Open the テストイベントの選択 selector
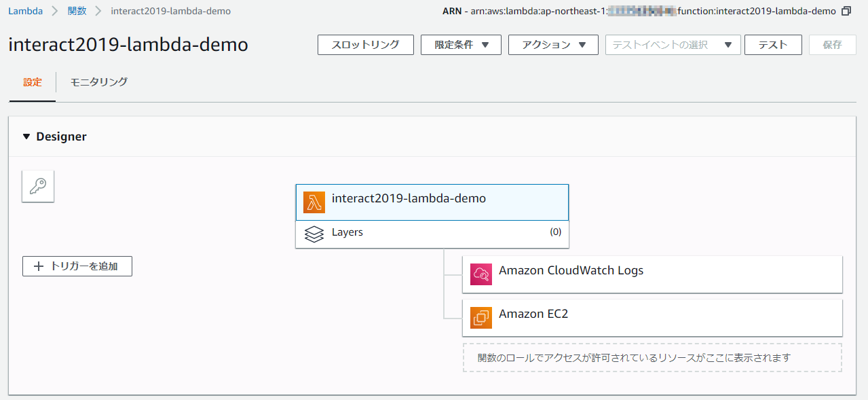This screenshot has height=400, width=868. click(672, 45)
